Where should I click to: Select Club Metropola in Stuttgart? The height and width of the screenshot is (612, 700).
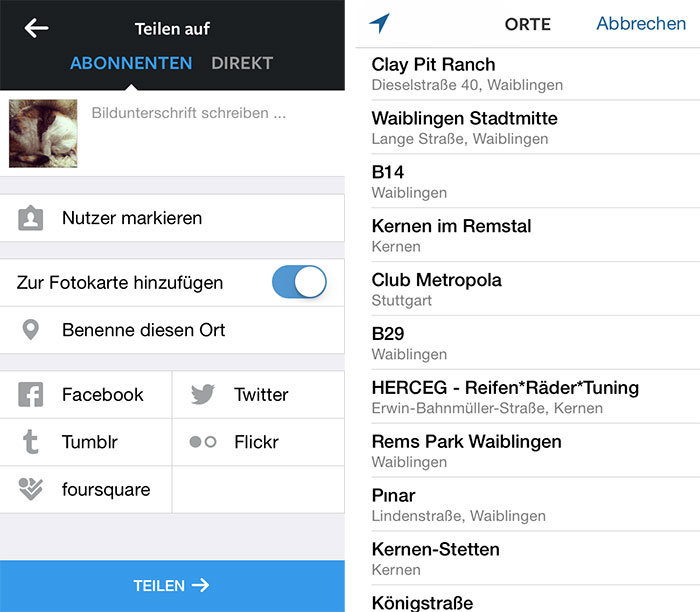click(535, 289)
